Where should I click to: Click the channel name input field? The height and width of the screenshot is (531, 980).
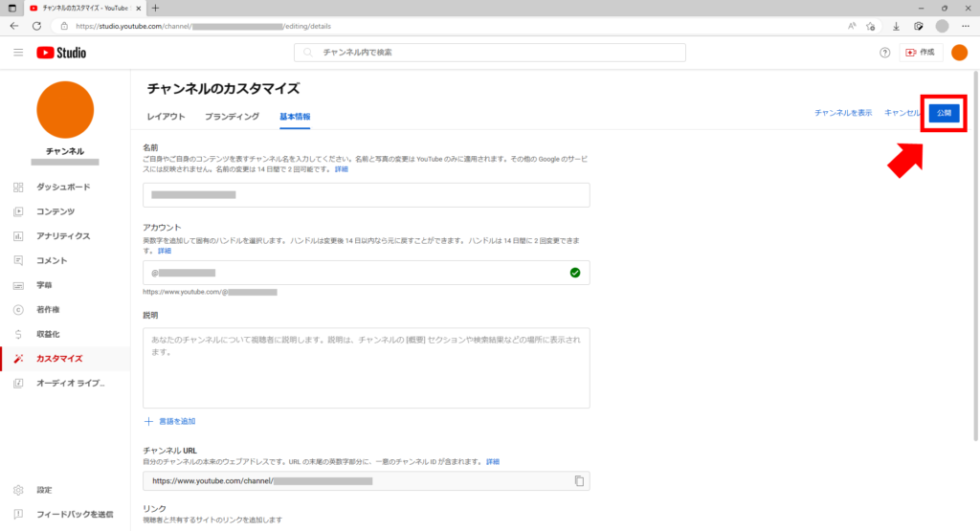[367, 195]
